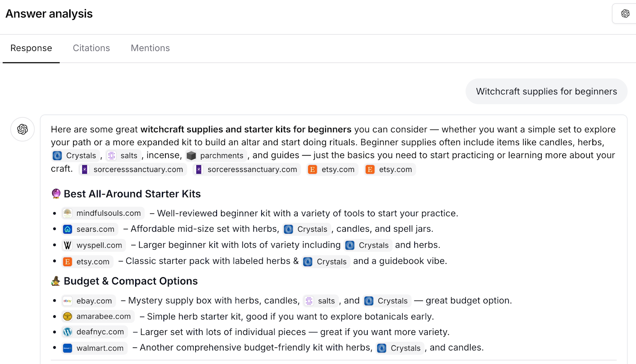Select the Response tab
The width and height of the screenshot is (636, 364).
pos(31,48)
